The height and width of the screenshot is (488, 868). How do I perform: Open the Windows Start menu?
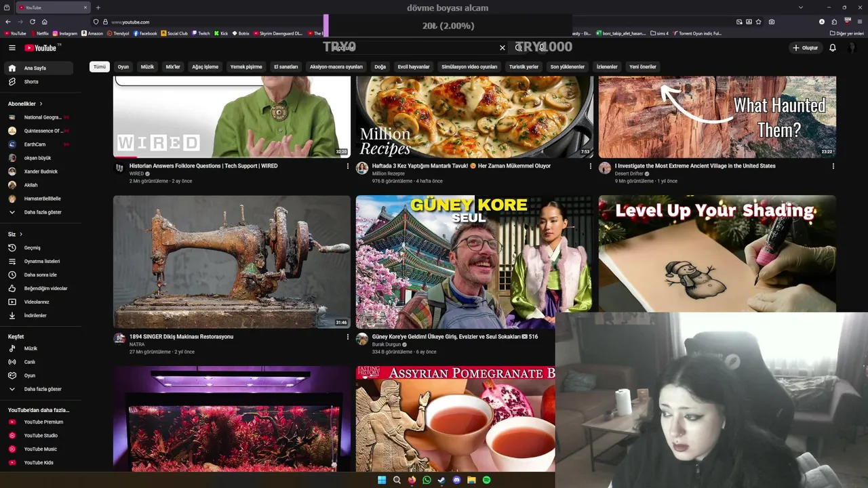pyautogui.click(x=382, y=480)
